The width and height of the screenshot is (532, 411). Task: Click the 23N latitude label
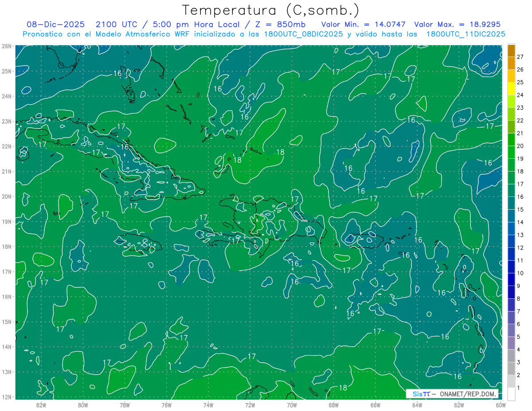tap(7, 121)
